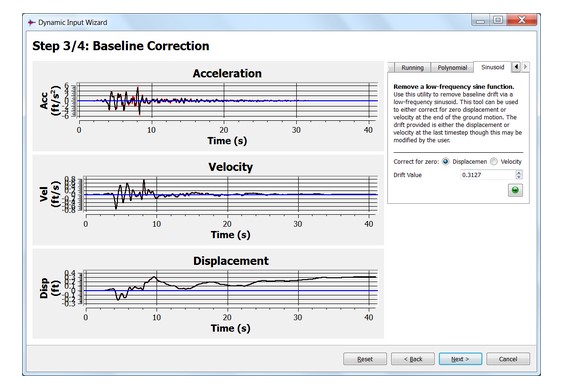Go back with the Back button
This screenshot has height=386, width=587.
tap(413, 359)
